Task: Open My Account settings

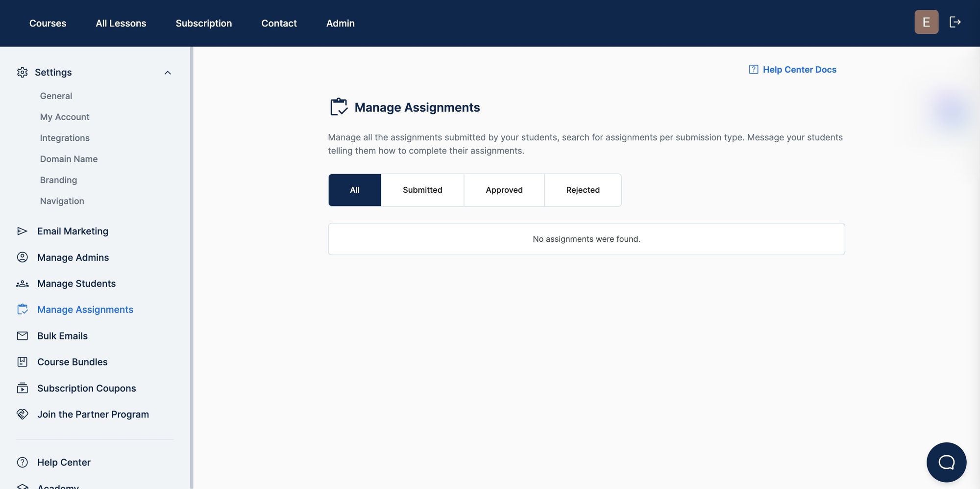Action: (65, 117)
